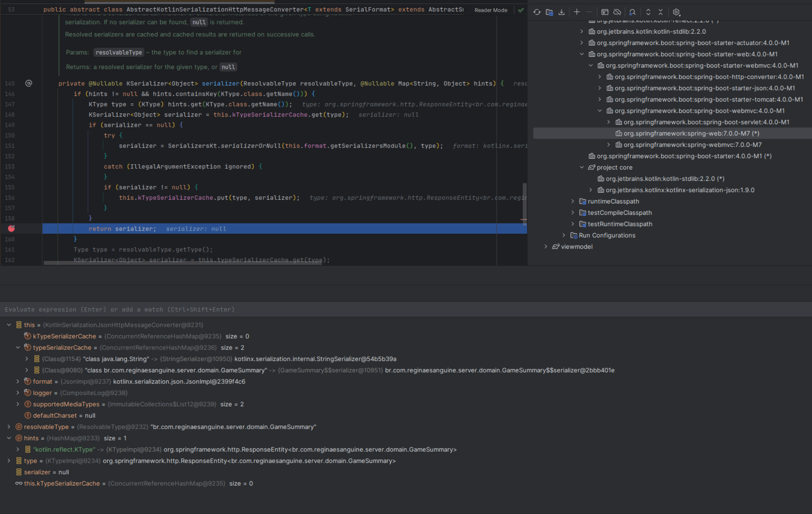The image size is (812, 514).
Task: Click the Reload Gradle projects sync icon
Action: pyautogui.click(x=537, y=12)
